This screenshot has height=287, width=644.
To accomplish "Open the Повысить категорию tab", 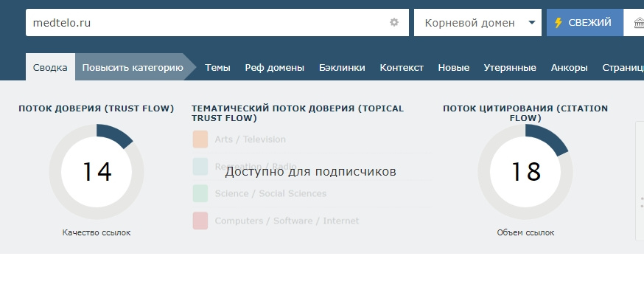I will click(133, 67).
